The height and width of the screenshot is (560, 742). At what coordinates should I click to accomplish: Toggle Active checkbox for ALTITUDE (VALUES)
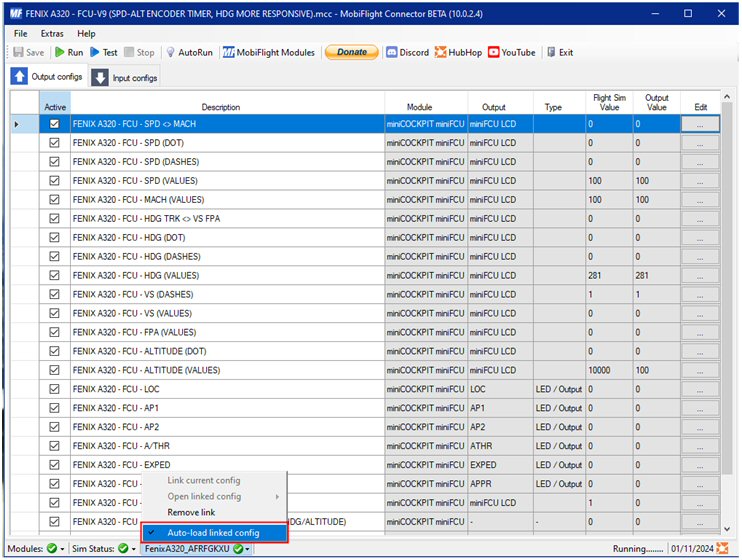54,370
